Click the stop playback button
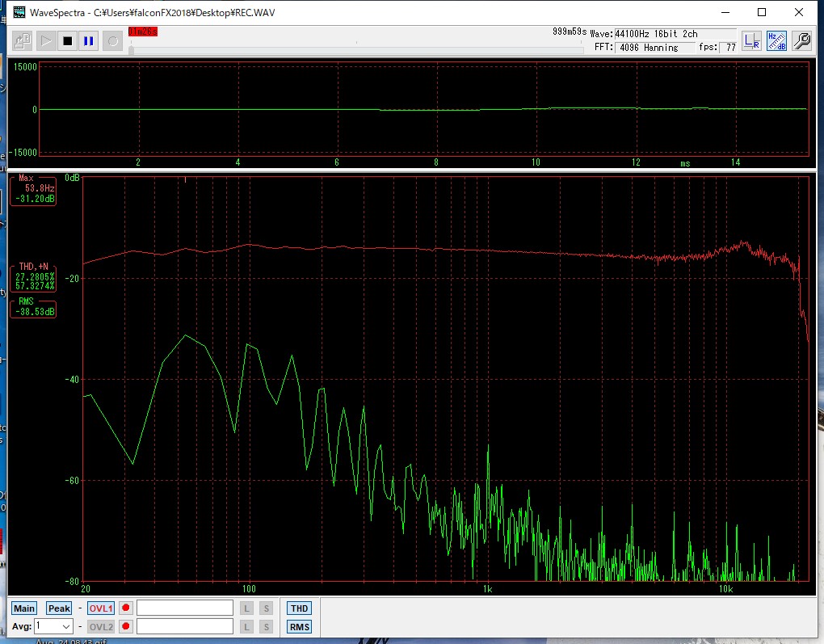The image size is (824, 644). pyautogui.click(x=68, y=40)
